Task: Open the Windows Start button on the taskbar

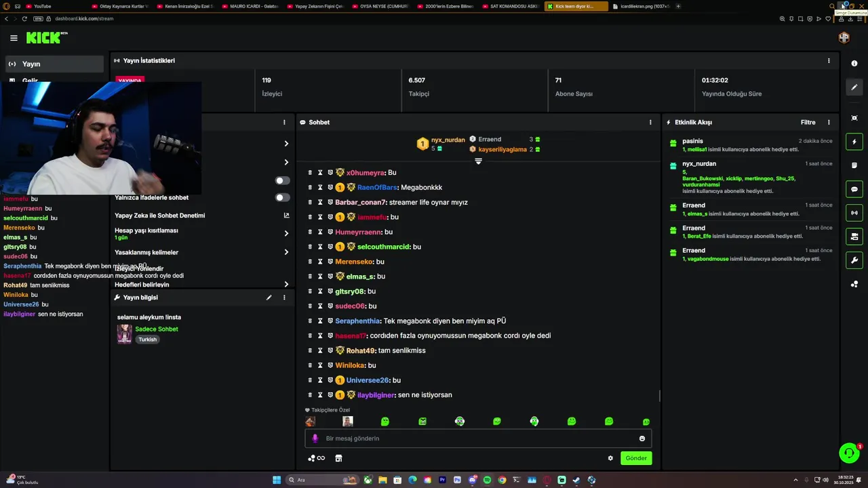Action: 277,480
